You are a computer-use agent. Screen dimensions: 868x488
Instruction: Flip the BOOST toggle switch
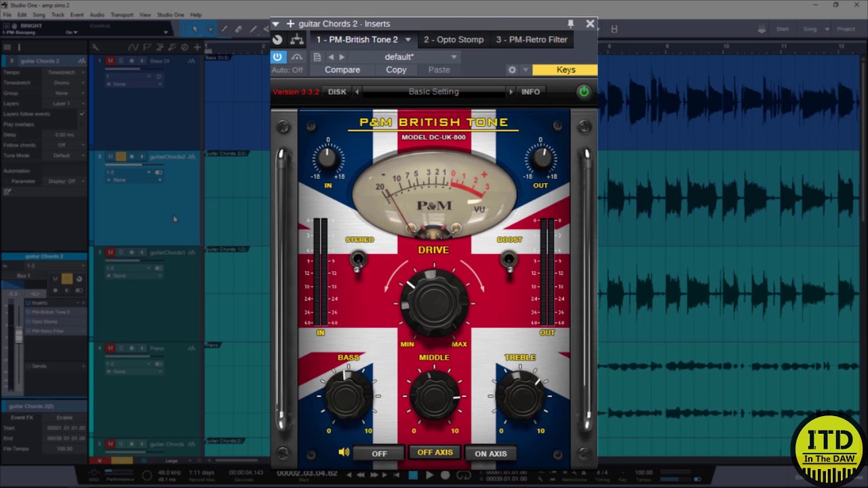[509, 260]
